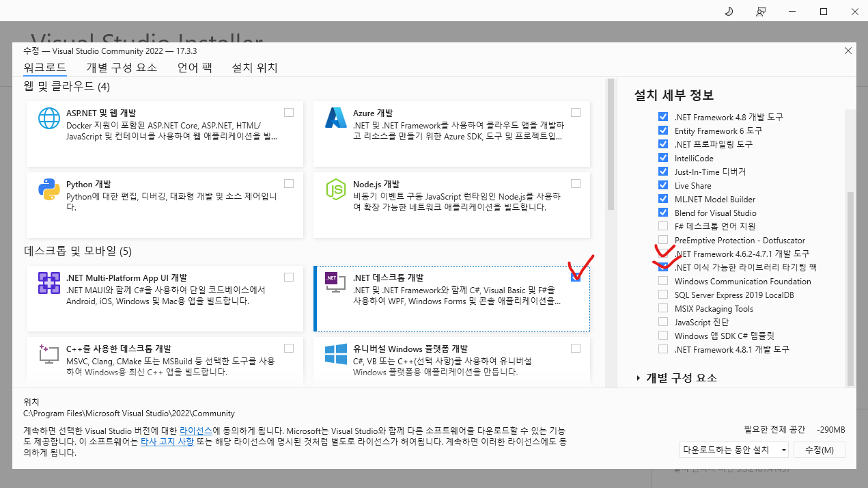
Task: Switch to the 설치 위치 tab
Action: coord(255,67)
